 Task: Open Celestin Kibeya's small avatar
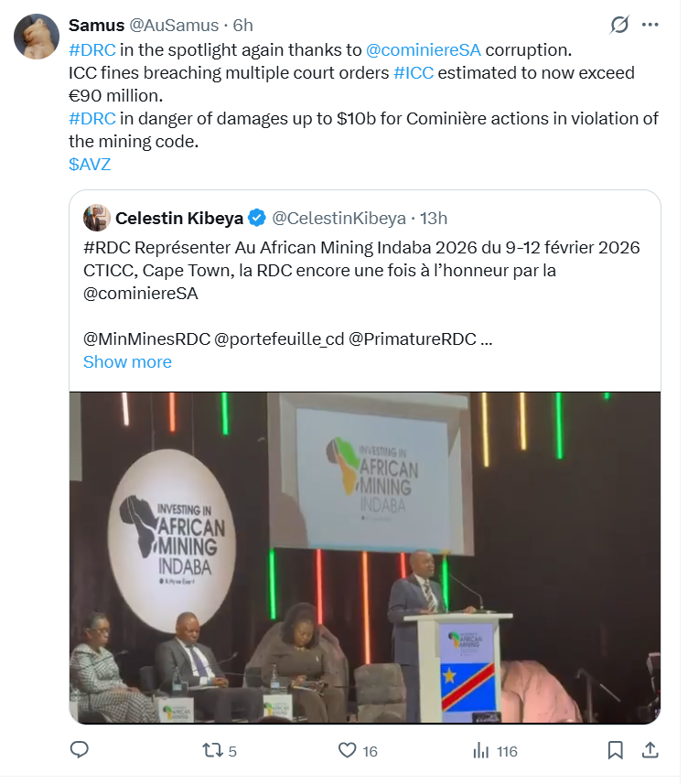(x=97, y=218)
